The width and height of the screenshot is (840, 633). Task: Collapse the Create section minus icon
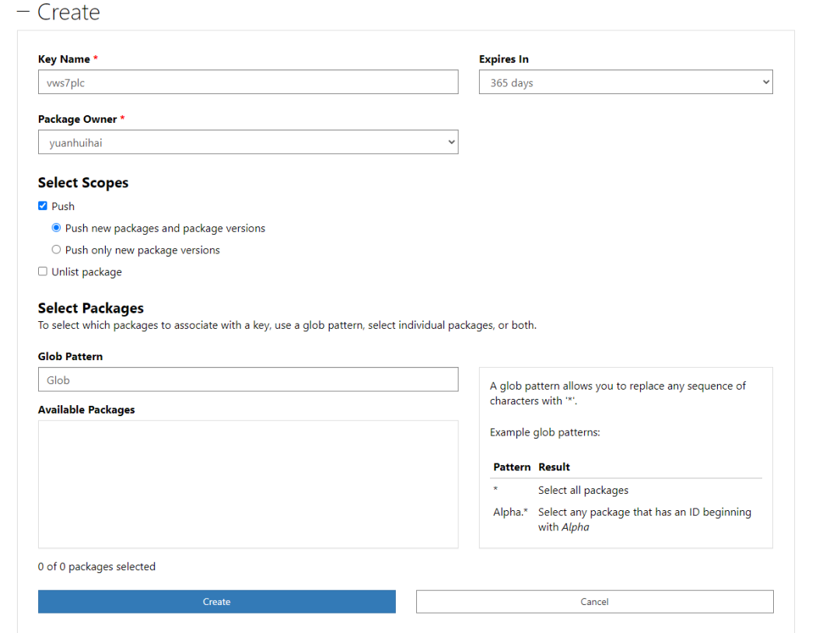pyautogui.click(x=23, y=13)
